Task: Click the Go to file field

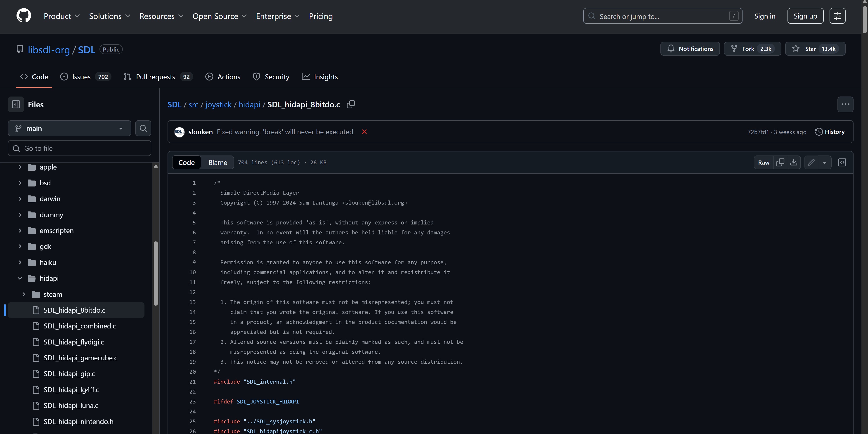Action: click(x=80, y=148)
